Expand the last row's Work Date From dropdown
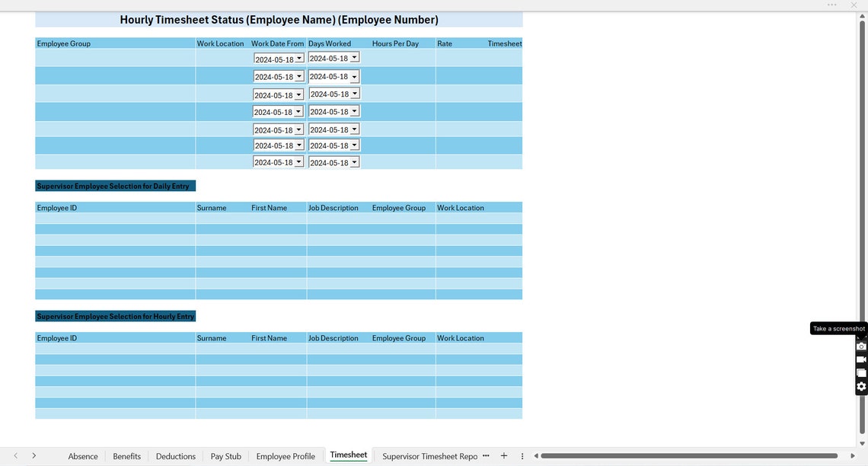The width and height of the screenshot is (868, 466). coord(299,161)
